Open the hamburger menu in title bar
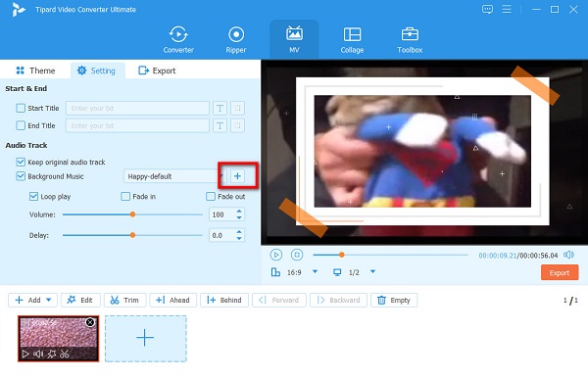This screenshot has height=379, width=588. (507, 9)
